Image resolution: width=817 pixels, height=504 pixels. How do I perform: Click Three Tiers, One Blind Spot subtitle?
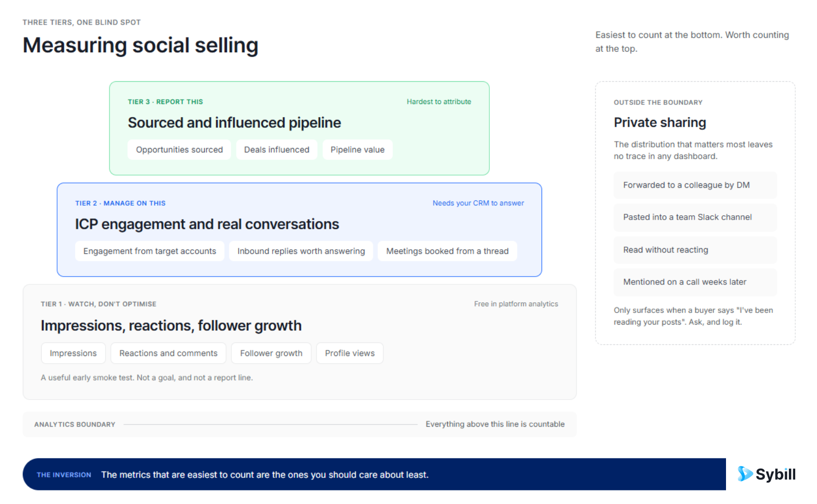pyautogui.click(x=81, y=22)
